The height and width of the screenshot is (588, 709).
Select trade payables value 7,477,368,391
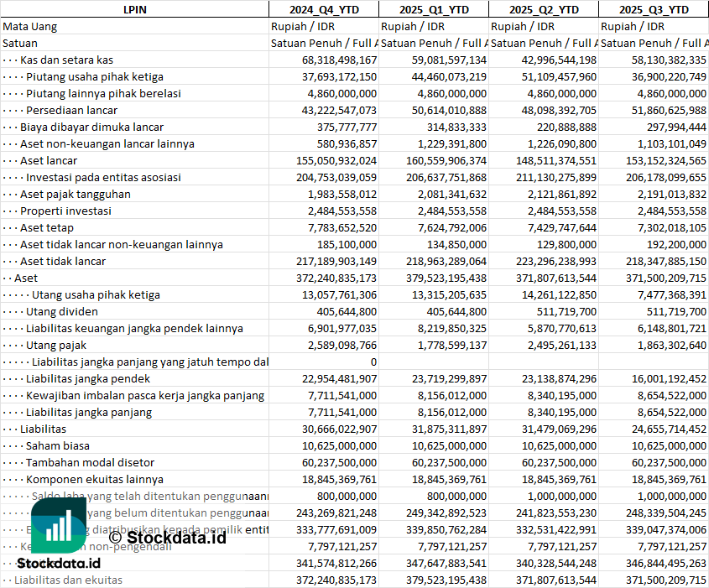click(672, 295)
